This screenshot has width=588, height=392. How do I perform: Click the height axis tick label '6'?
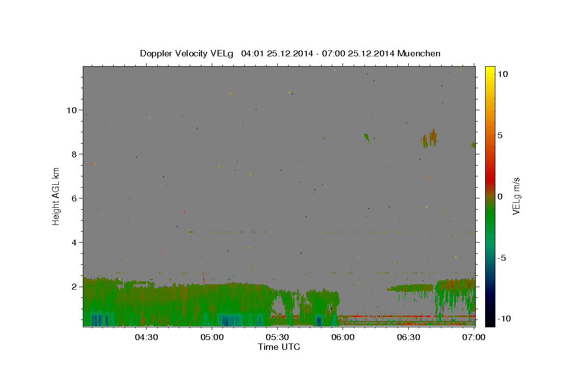pyautogui.click(x=74, y=198)
